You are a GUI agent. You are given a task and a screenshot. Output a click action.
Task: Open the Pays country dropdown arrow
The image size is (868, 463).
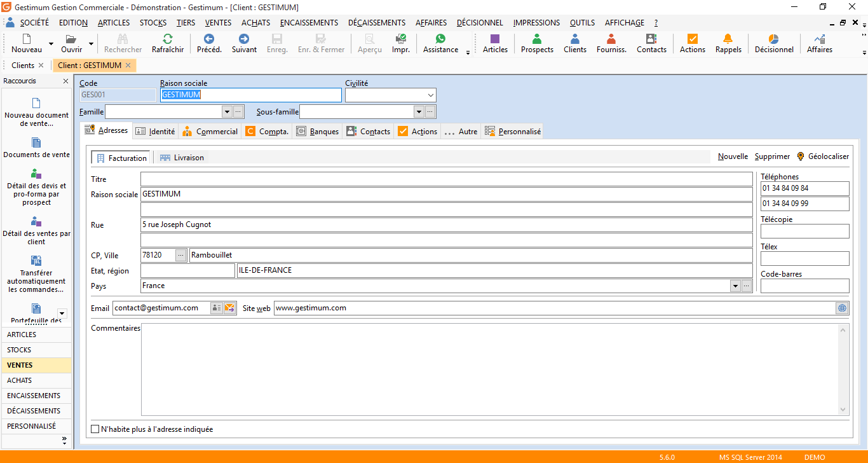click(x=736, y=286)
